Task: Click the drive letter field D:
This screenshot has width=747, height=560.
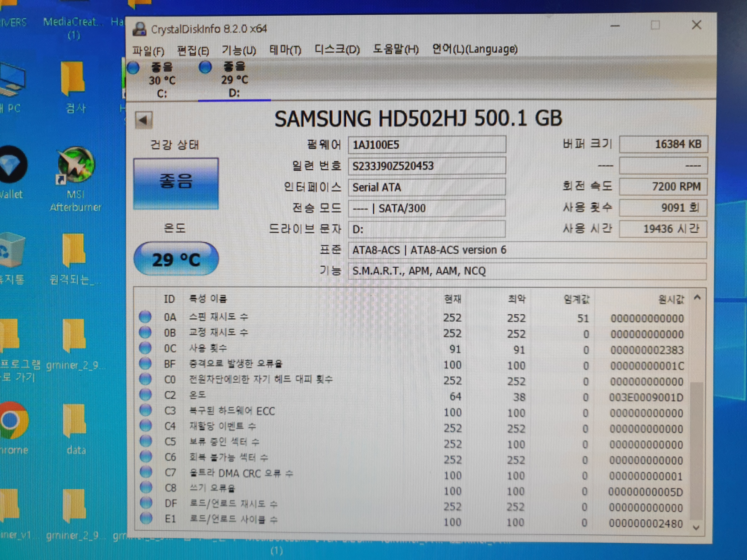Action: pyautogui.click(x=427, y=229)
